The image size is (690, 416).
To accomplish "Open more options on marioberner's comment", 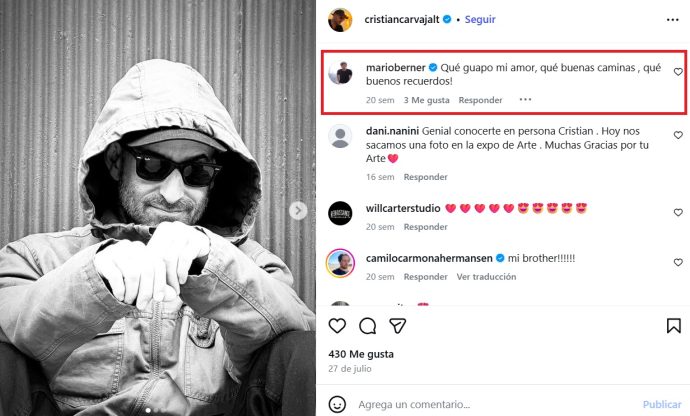I will tap(525, 100).
